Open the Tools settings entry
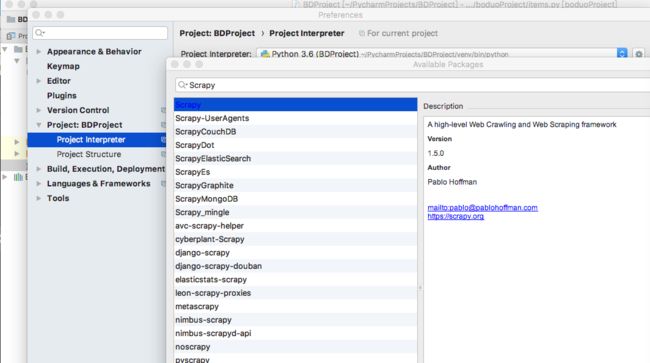The height and width of the screenshot is (363, 650). click(x=58, y=198)
